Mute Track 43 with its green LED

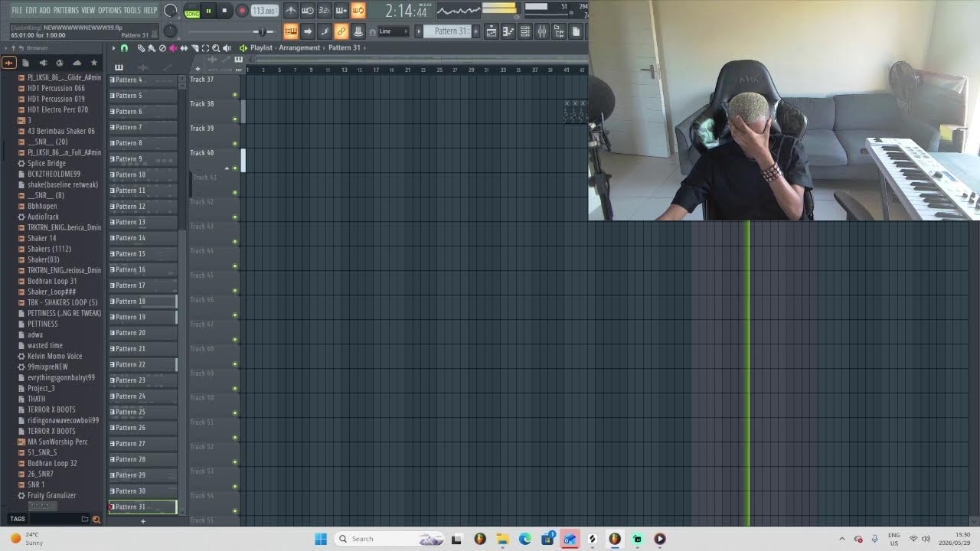coord(235,242)
